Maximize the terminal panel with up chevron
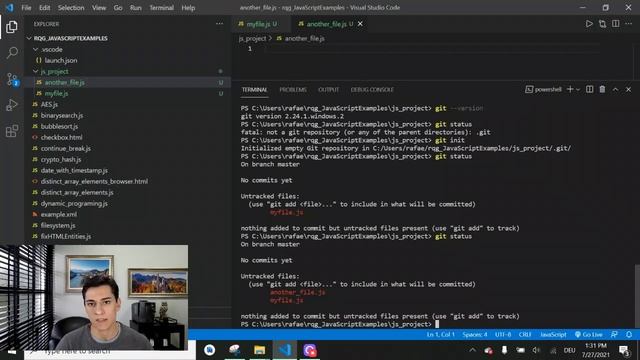 pyautogui.click(x=616, y=89)
